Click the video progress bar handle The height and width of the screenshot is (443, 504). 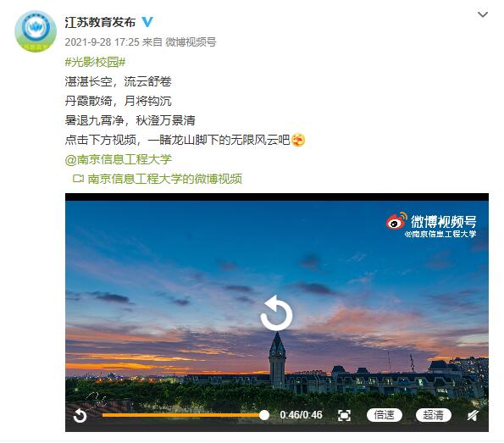pyautogui.click(x=264, y=415)
